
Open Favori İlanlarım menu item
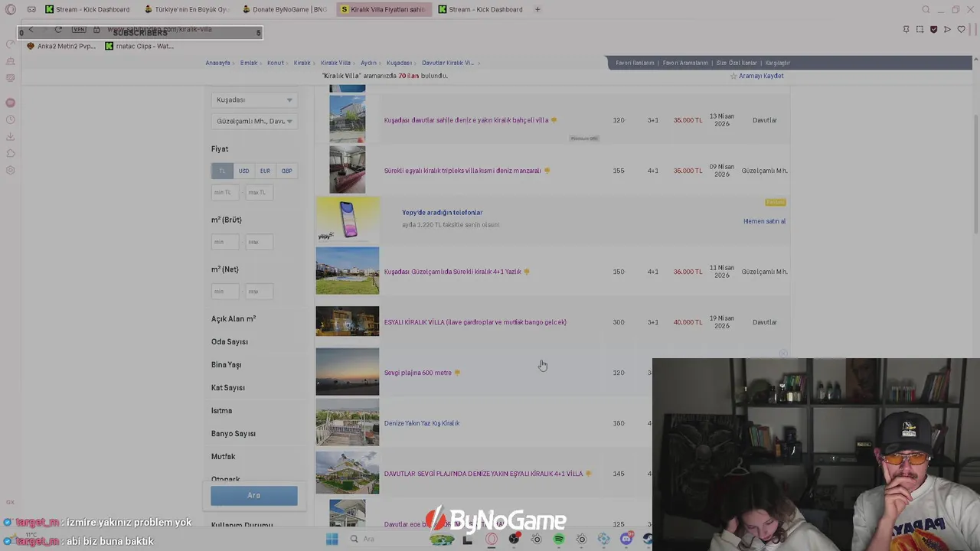tap(635, 63)
